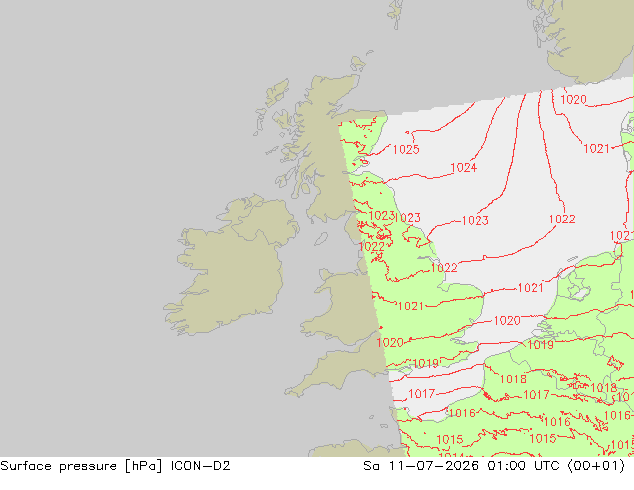Click the 1019 label over the Netherlands

pos(541,344)
